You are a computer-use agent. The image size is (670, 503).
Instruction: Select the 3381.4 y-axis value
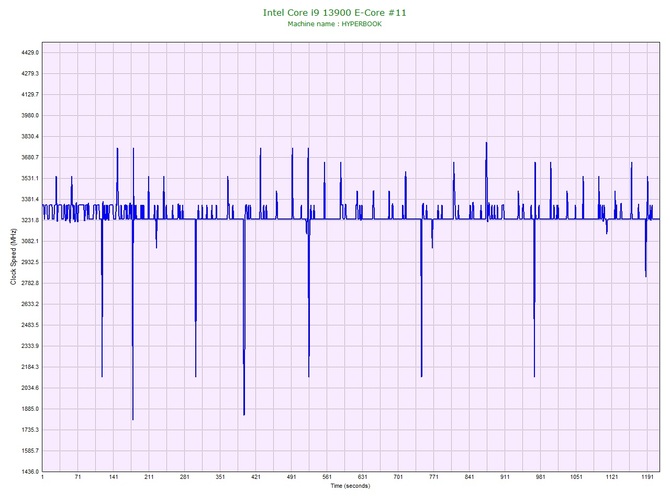30,199
